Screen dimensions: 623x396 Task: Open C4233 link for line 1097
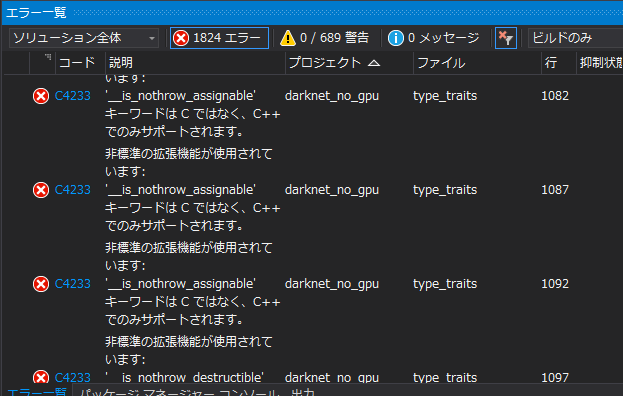(x=73, y=377)
